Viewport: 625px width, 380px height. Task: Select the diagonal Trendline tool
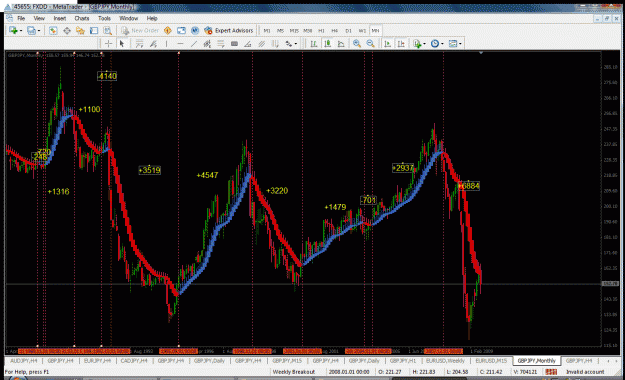pos(194,44)
